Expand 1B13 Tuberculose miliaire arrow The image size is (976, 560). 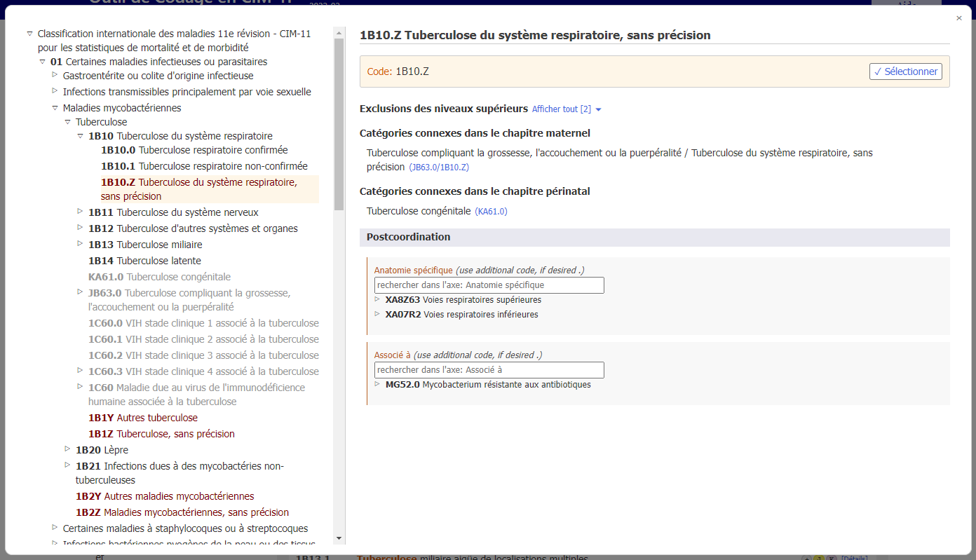point(80,243)
